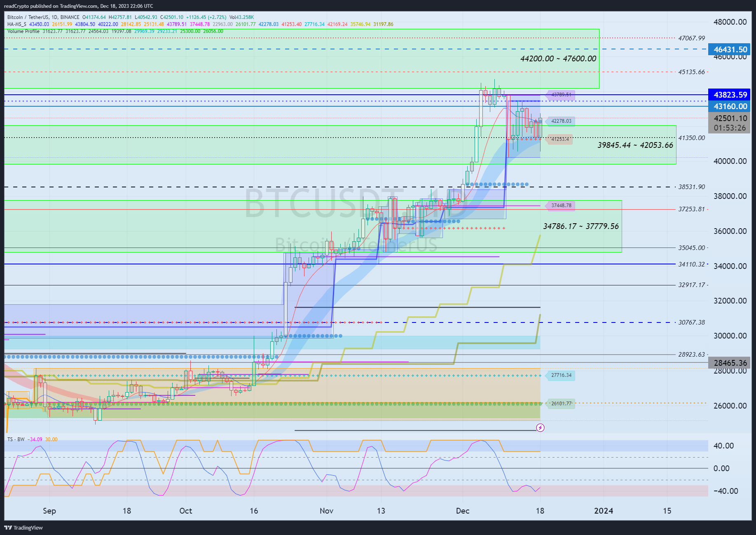756x535 pixels.
Task: Click the 42278.03 blue line tag
Action: (x=560, y=121)
